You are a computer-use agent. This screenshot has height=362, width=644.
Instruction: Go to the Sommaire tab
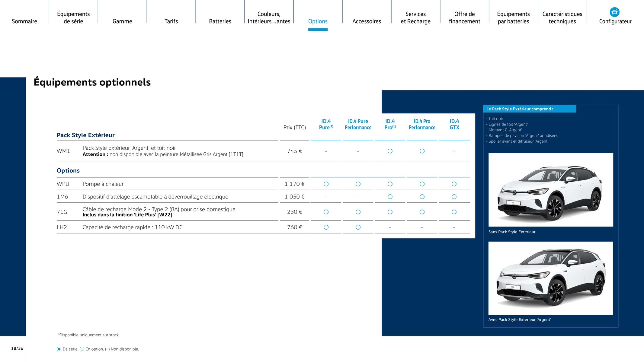24,21
